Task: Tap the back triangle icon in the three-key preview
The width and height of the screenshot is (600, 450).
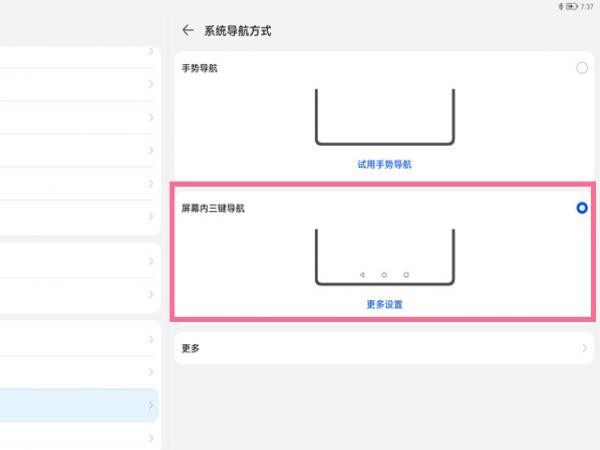Action: (362, 275)
